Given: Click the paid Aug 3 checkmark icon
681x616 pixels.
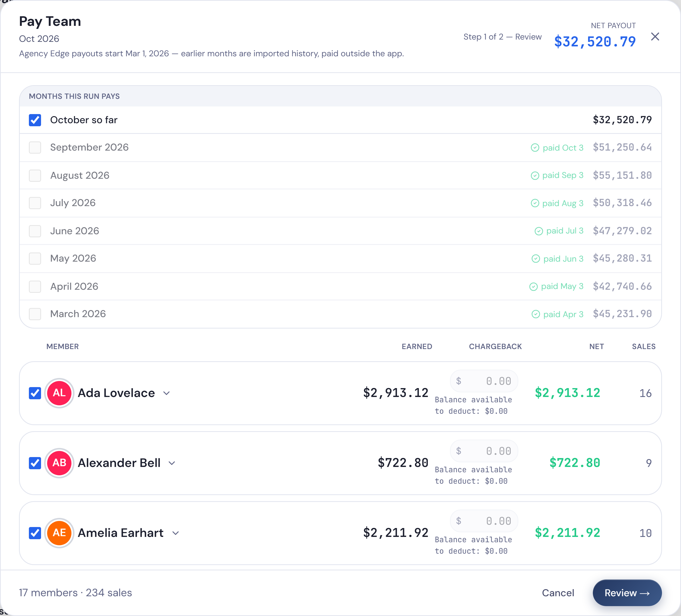Looking at the screenshot, I should click(535, 203).
